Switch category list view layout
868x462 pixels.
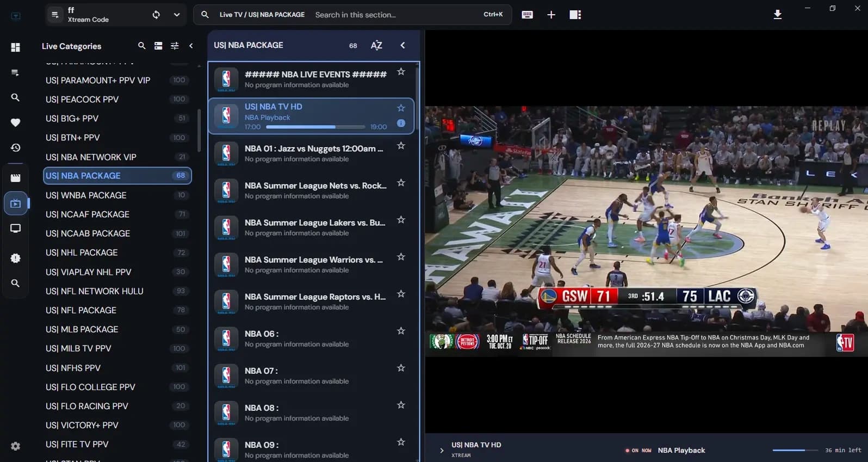click(158, 46)
